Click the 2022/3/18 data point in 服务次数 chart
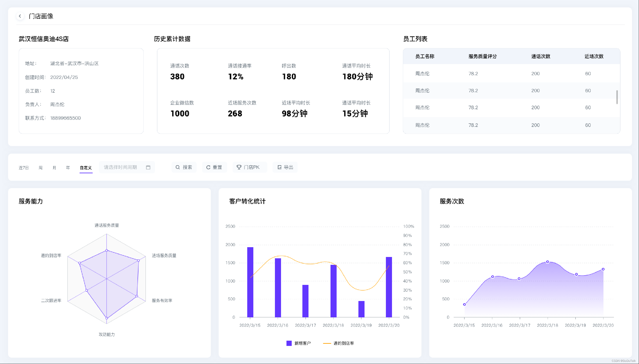Image resolution: width=639 pixels, height=364 pixels. (x=547, y=262)
